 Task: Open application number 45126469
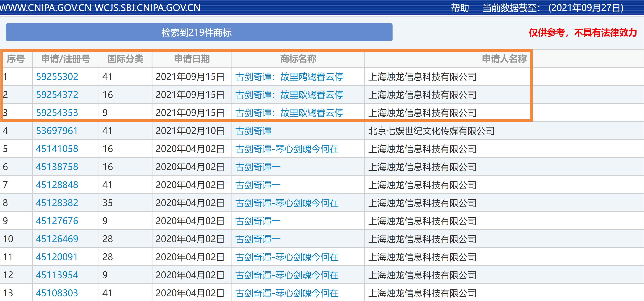pyautogui.click(x=57, y=239)
